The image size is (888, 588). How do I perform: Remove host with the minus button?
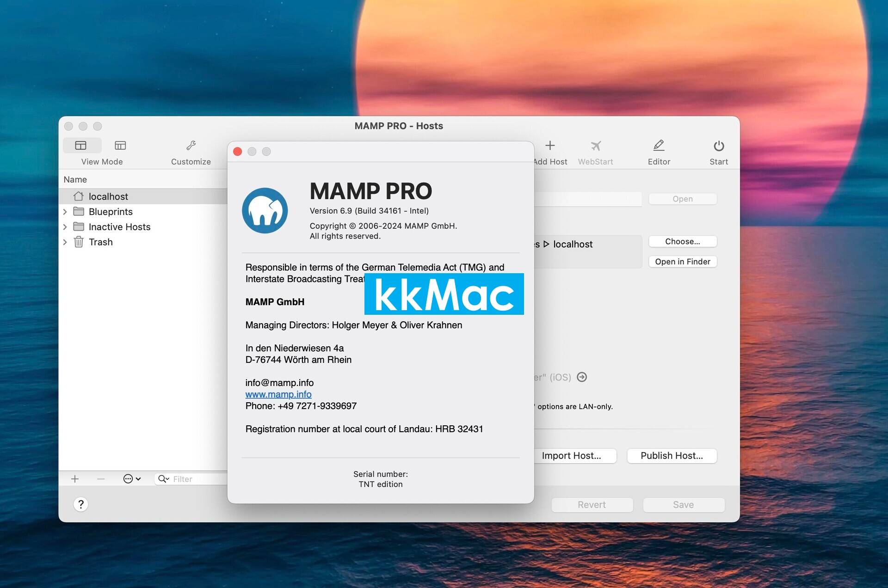101,479
